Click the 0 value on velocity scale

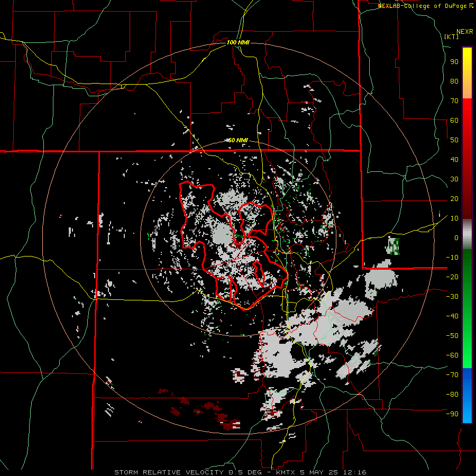[x=456, y=238]
